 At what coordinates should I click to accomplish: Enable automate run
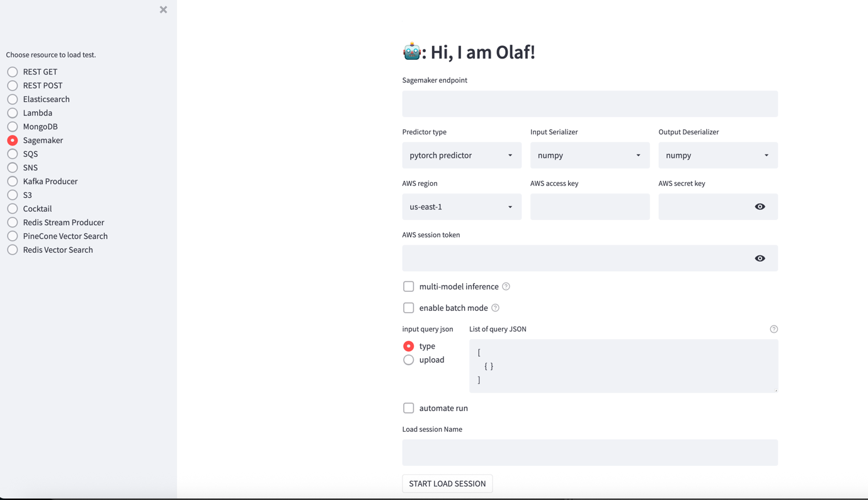[408, 408]
